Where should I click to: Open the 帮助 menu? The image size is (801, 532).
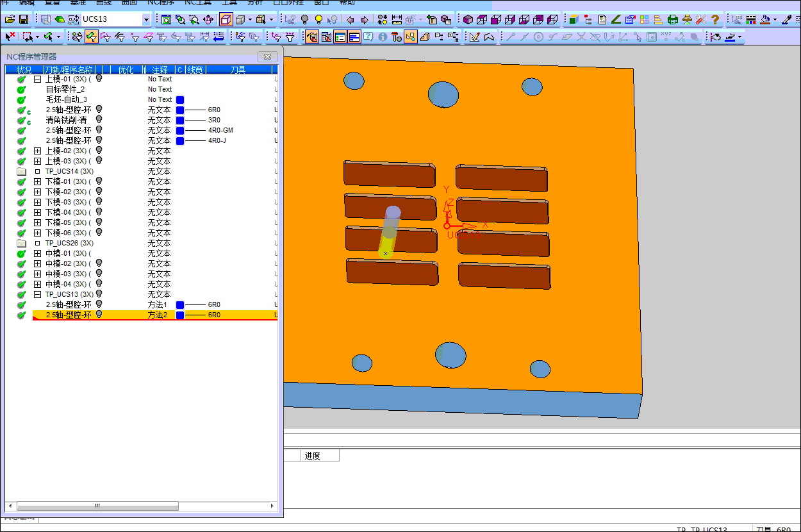tap(347, 3)
